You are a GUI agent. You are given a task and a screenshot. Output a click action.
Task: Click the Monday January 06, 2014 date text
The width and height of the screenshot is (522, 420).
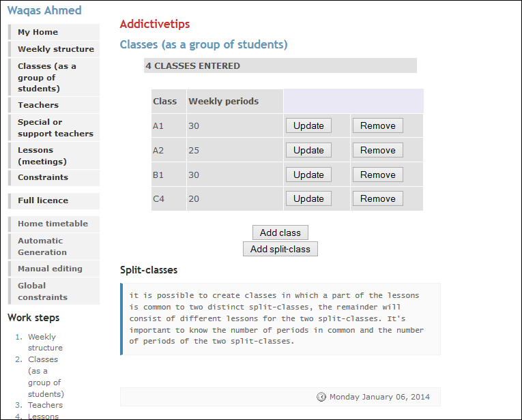pyautogui.click(x=379, y=397)
